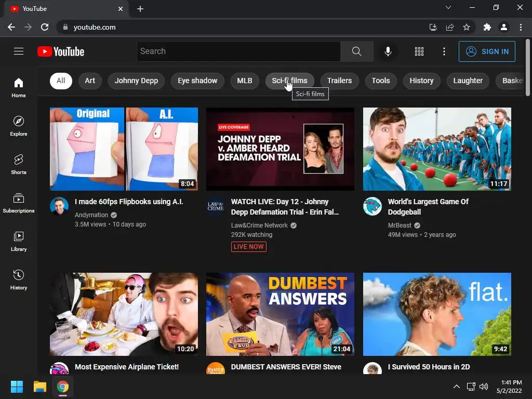
Task: Select the Johnny Depp chip
Action: coord(136,81)
